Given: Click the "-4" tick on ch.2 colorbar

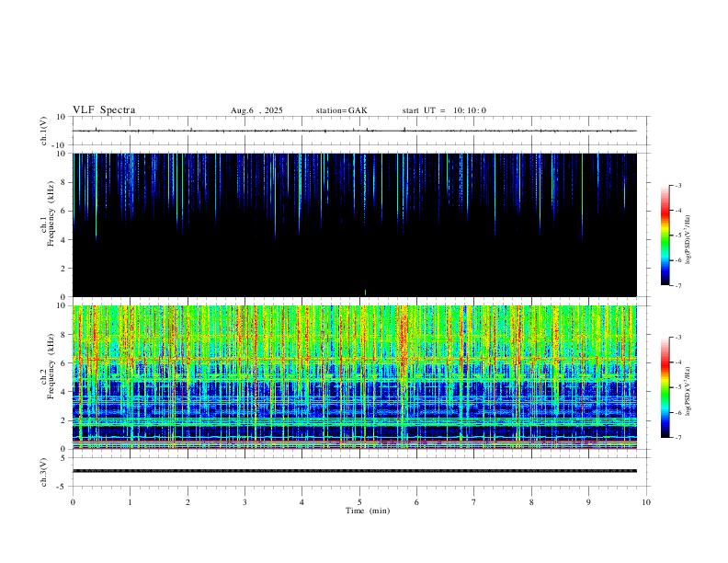Looking at the screenshot, I should (677, 362).
